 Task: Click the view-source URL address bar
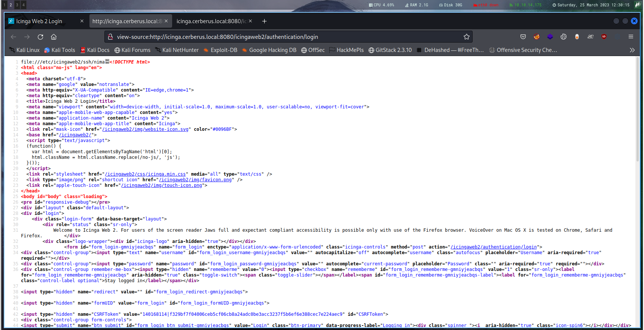(288, 37)
